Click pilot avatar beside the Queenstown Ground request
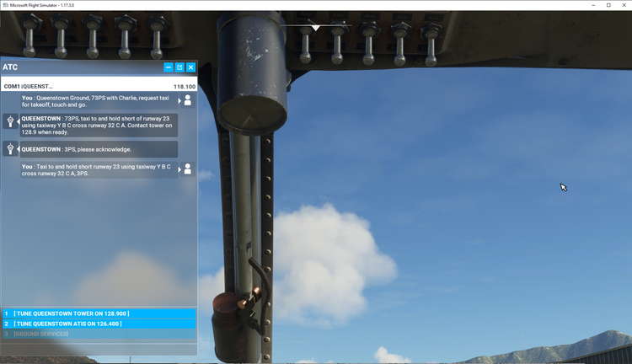 (187, 100)
